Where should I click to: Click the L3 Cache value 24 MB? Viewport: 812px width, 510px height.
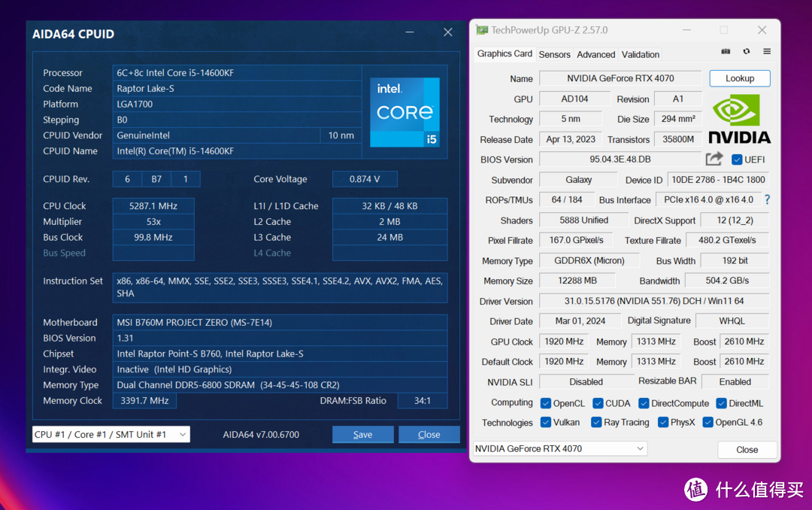[x=389, y=237]
